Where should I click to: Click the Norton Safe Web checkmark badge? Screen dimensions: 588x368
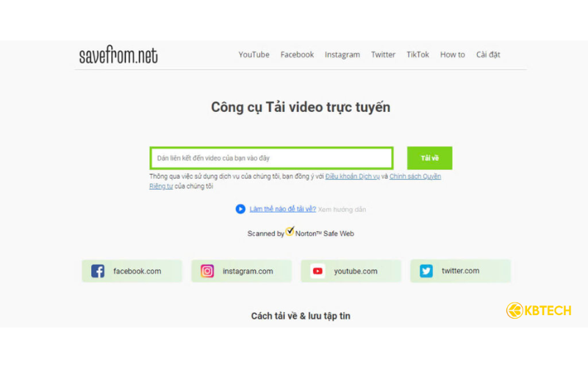pyautogui.click(x=290, y=231)
